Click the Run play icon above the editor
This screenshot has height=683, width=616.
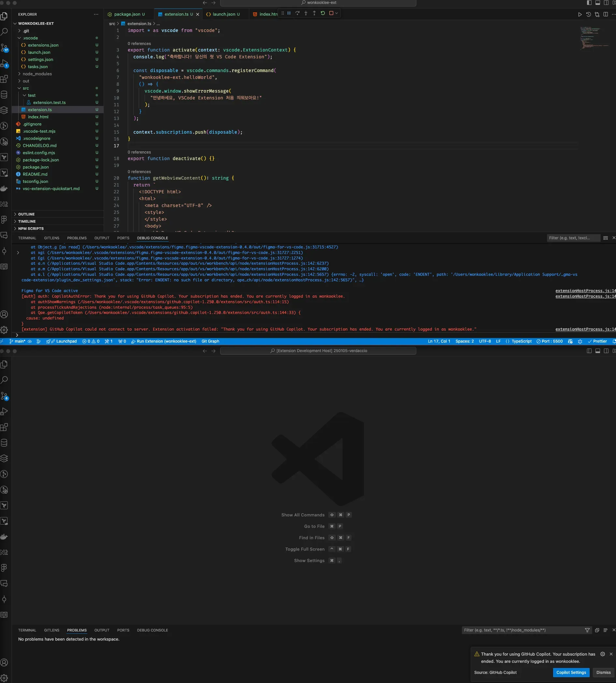point(580,14)
